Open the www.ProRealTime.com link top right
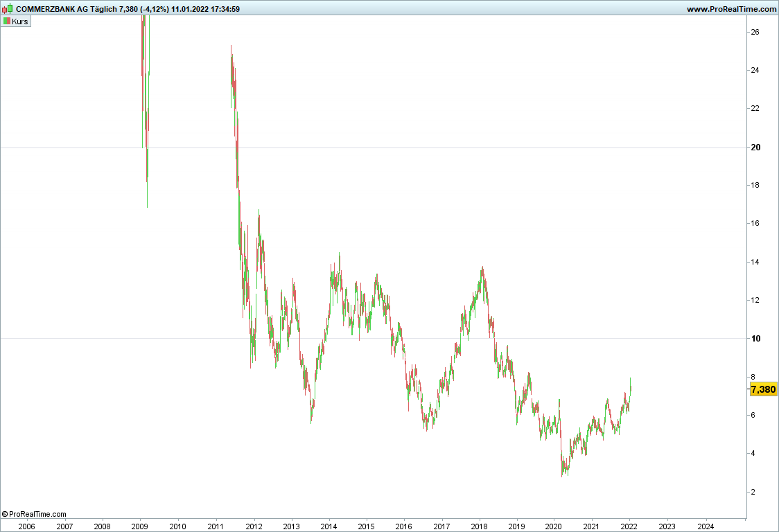The width and height of the screenshot is (779, 532). coord(731,9)
